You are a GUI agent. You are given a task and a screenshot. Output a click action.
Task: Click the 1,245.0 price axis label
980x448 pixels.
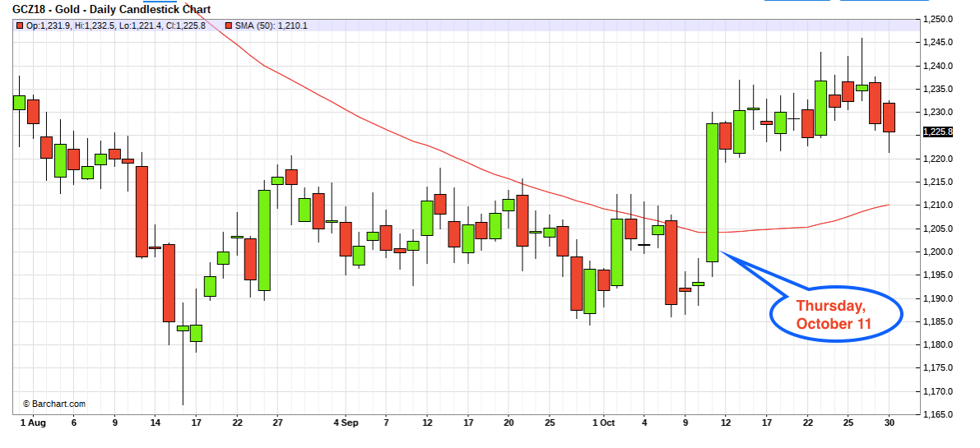coord(938,43)
